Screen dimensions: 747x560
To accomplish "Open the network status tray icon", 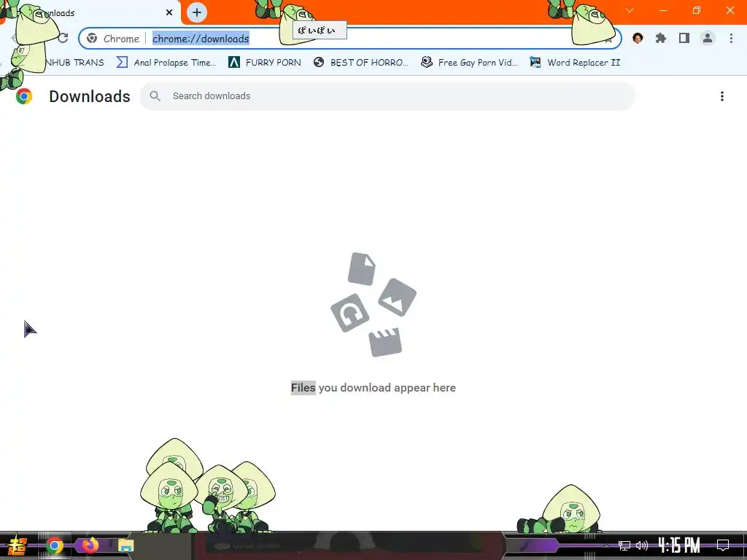I will 624,545.
